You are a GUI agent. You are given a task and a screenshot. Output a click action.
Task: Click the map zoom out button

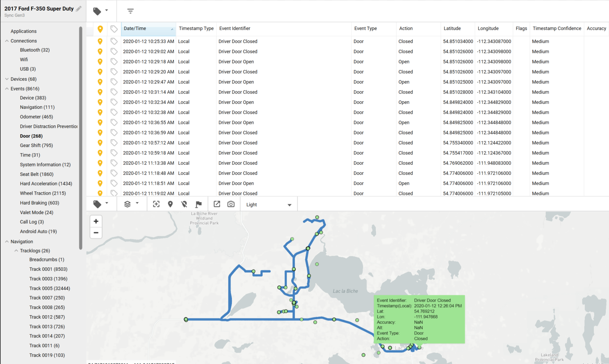coord(96,233)
